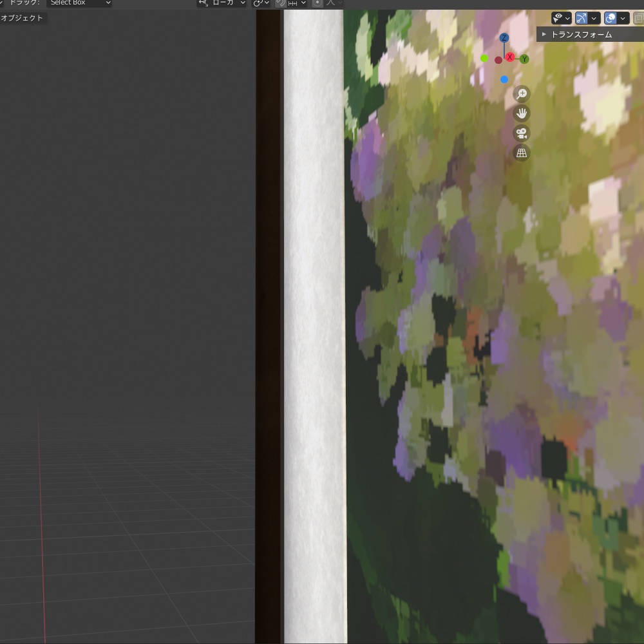Toggle the camera view button

[x=522, y=133]
